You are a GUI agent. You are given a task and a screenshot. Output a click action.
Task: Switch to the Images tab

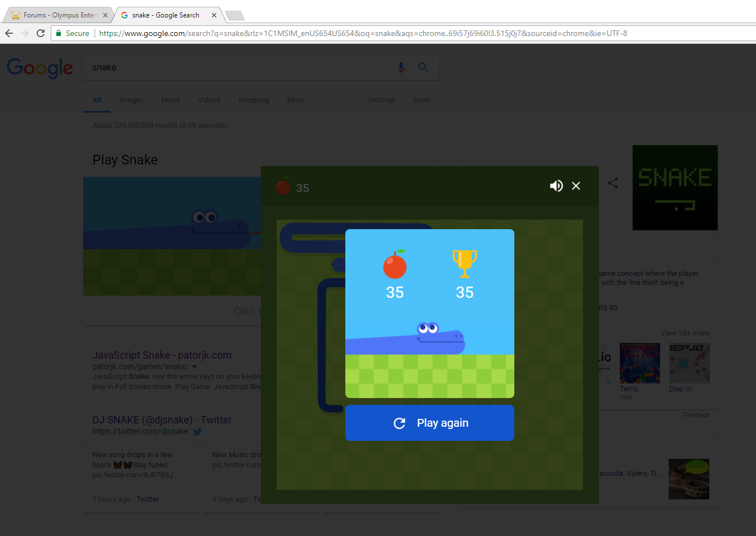pyautogui.click(x=131, y=100)
